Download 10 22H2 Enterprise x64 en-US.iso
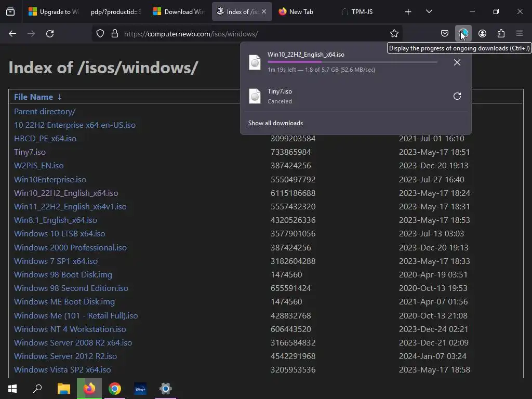 tap(75, 125)
